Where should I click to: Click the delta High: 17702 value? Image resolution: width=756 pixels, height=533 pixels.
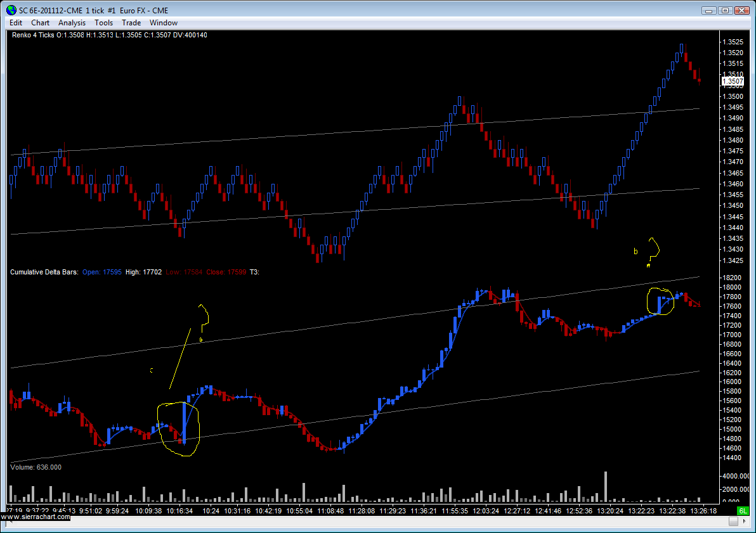click(144, 272)
